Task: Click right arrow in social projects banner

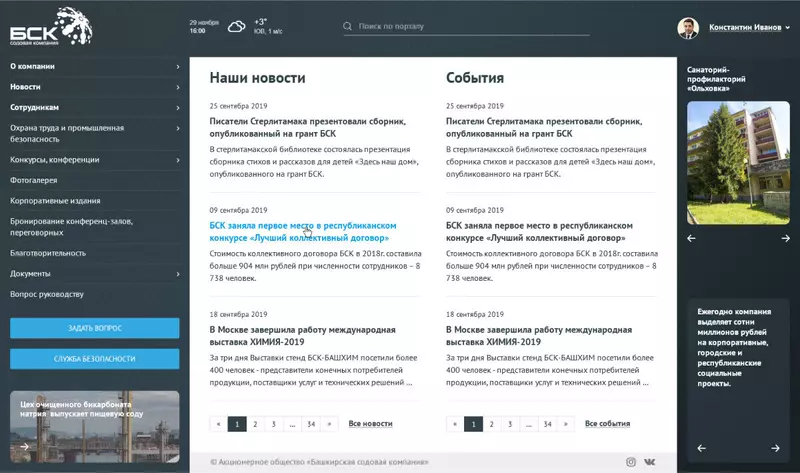Action: click(x=776, y=448)
